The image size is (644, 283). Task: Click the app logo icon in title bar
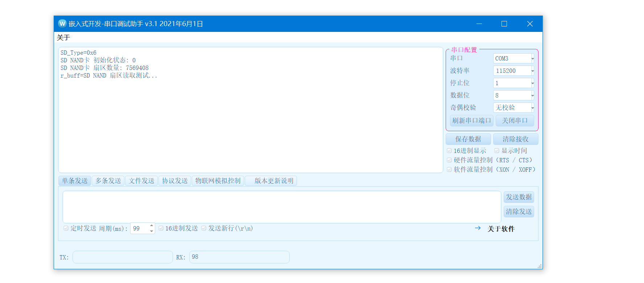click(x=62, y=24)
